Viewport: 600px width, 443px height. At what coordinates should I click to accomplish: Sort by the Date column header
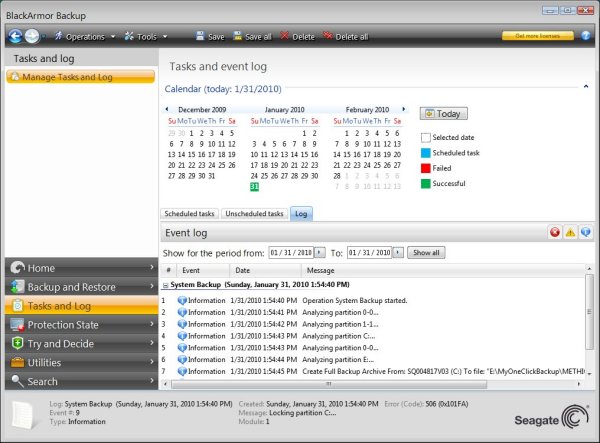265,270
